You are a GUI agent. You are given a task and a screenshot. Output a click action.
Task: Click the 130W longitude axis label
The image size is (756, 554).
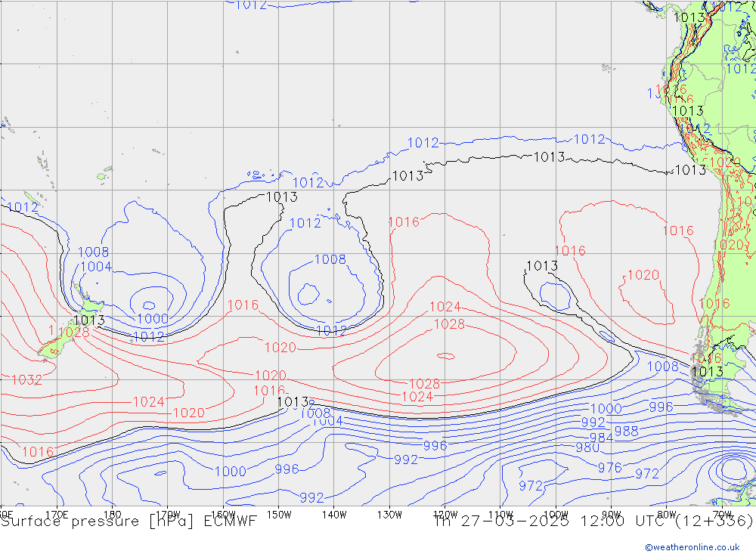[389, 514]
